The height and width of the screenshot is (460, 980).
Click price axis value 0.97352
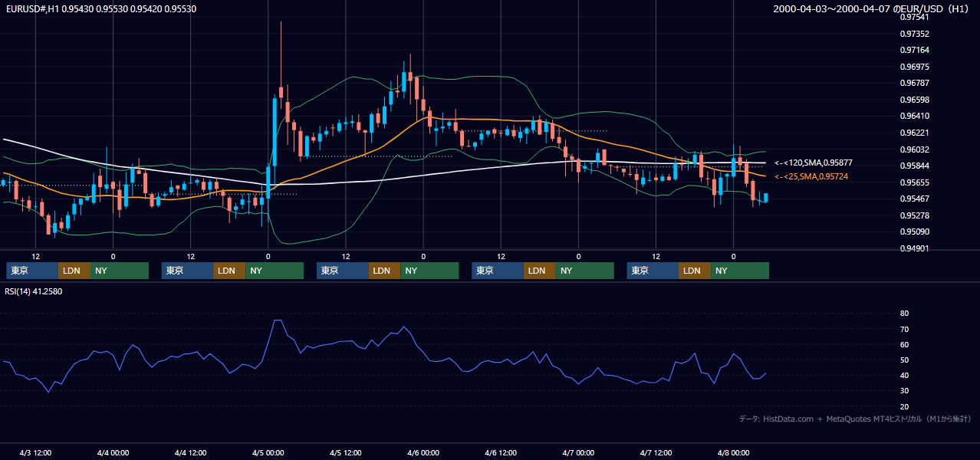pos(914,34)
